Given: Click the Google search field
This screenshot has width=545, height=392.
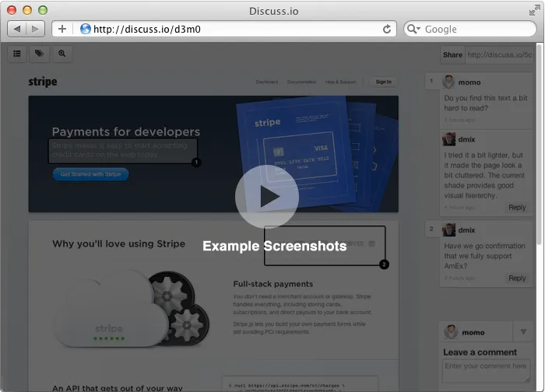Looking at the screenshot, I should 470,29.
